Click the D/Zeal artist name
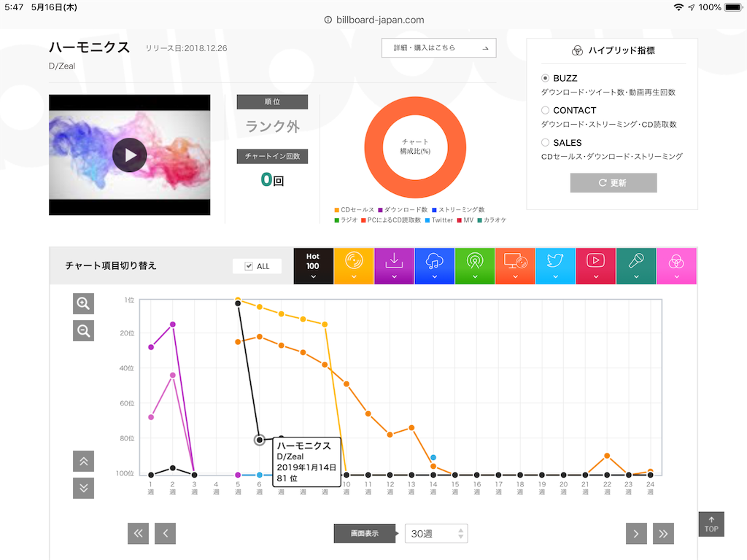The width and height of the screenshot is (747, 560). click(62, 66)
